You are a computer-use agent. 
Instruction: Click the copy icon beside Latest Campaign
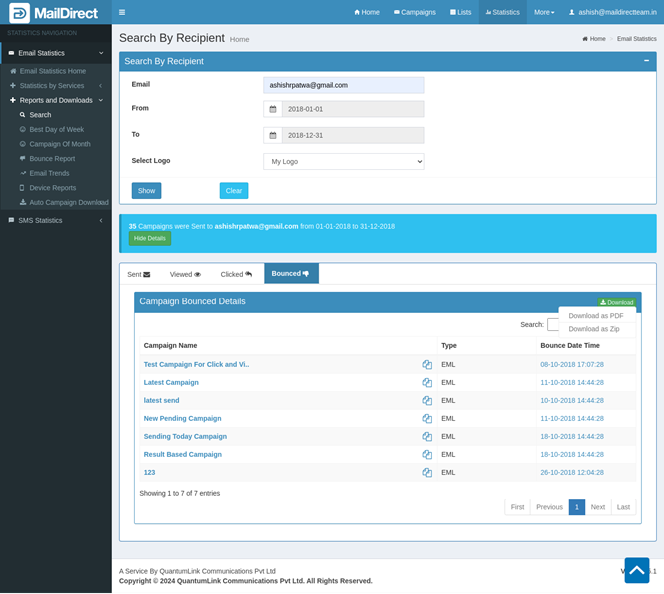(427, 383)
